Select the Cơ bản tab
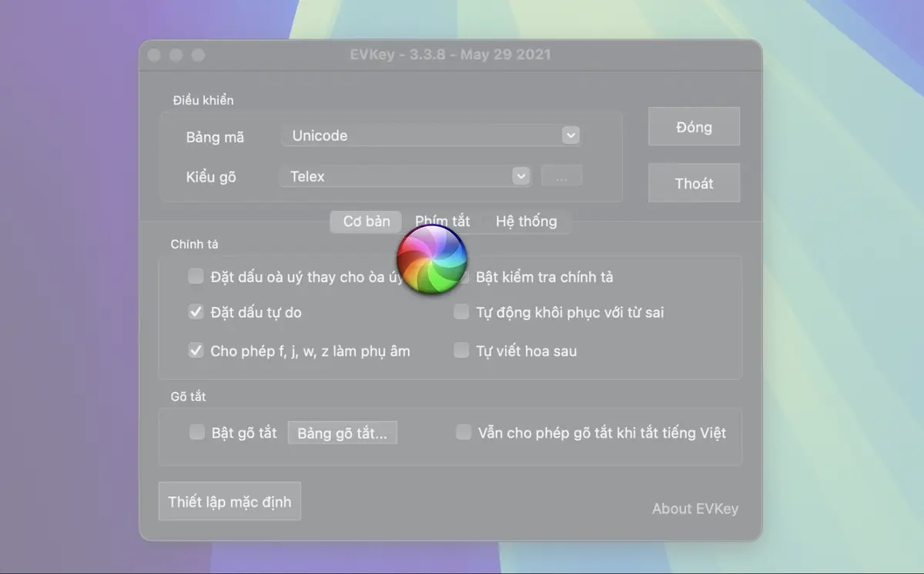Image resolution: width=924 pixels, height=574 pixels. [365, 222]
